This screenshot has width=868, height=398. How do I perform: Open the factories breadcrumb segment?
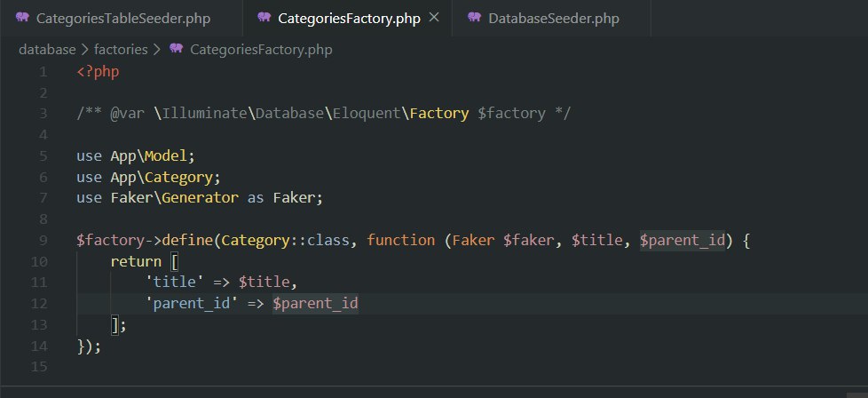(x=121, y=50)
